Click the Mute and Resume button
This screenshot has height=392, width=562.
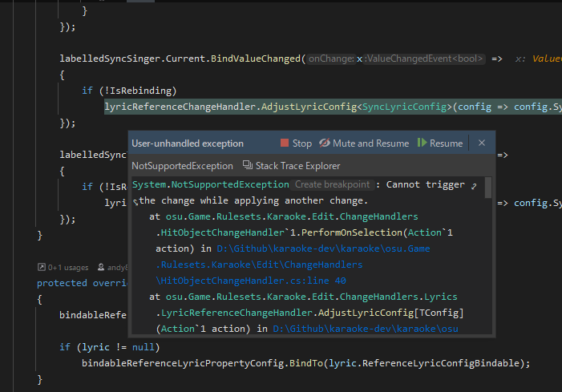pyautogui.click(x=364, y=143)
